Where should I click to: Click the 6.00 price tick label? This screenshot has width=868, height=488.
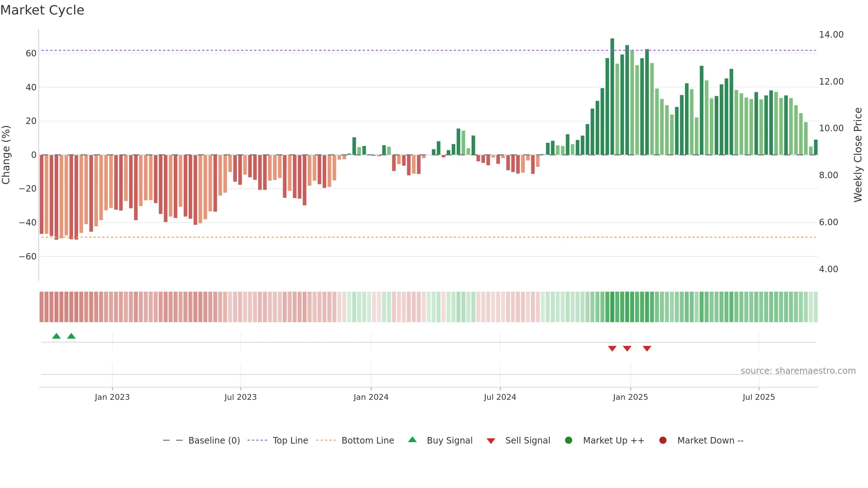tap(829, 222)
